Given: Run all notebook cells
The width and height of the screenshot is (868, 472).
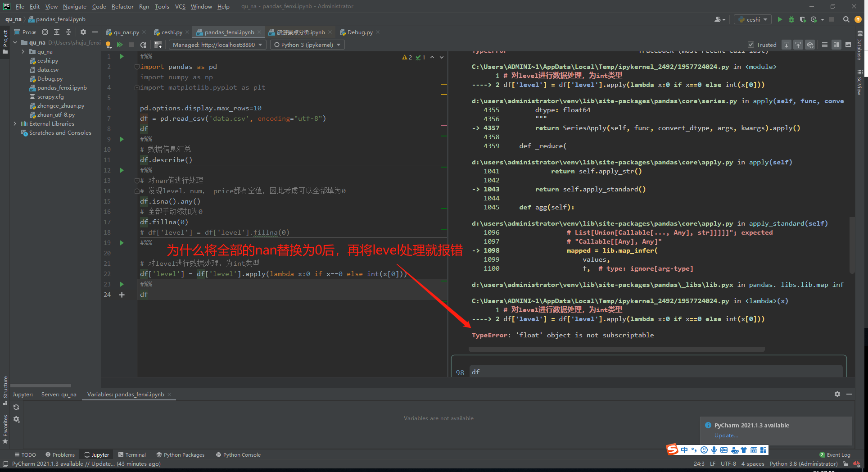Looking at the screenshot, I should pos(120,45).
